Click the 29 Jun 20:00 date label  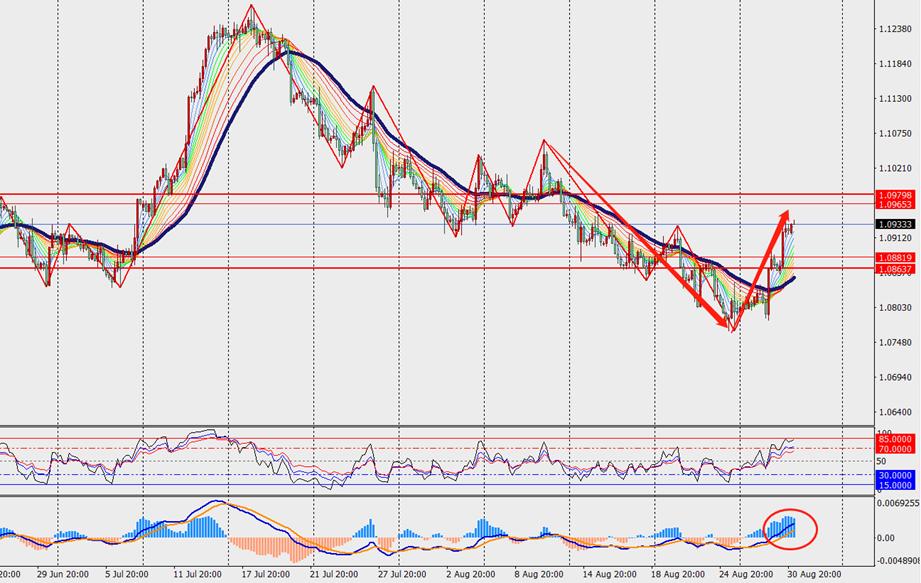coord(62,574)
